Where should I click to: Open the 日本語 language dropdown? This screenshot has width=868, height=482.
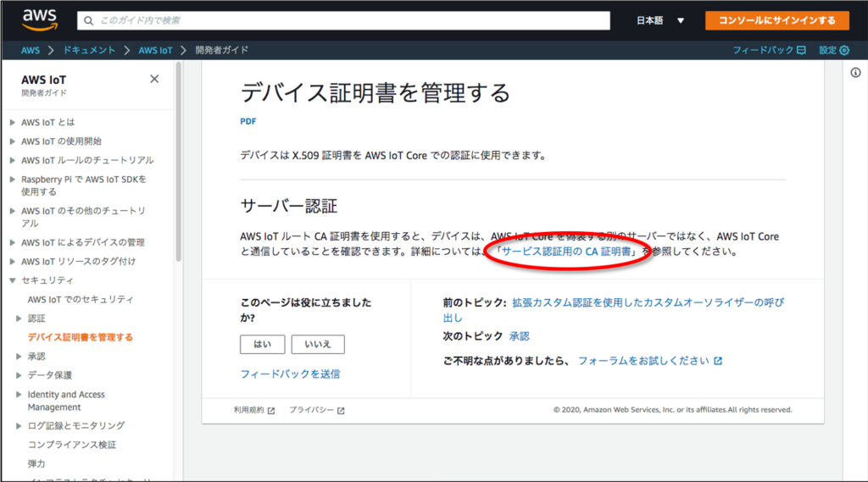(x=660, y=20)
